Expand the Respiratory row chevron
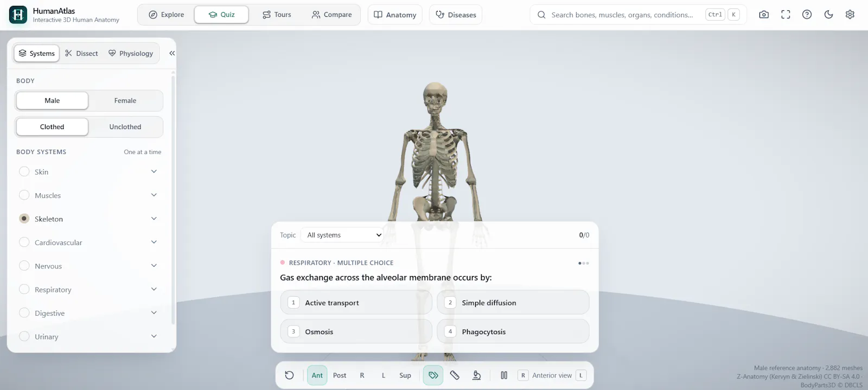This screenshot has height=390, width=868. coord(154,290)
